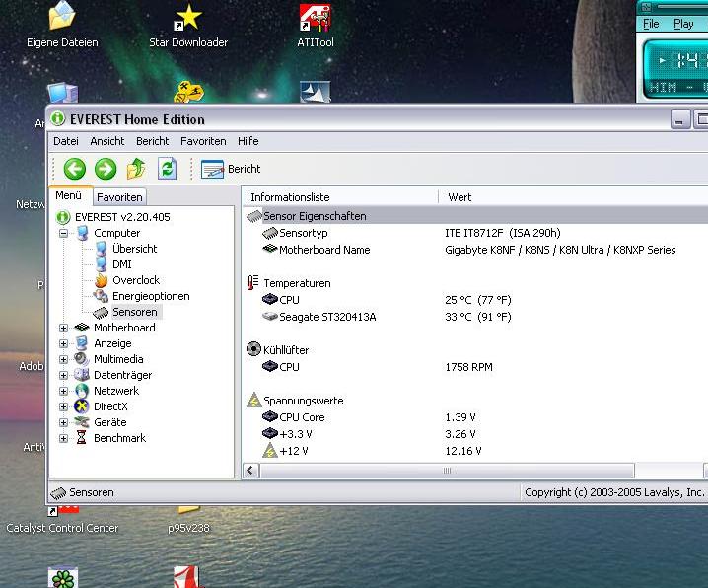The image size is (708, 588).
Task: Go back with the green left arrow
Action: (x=75, y=169)
